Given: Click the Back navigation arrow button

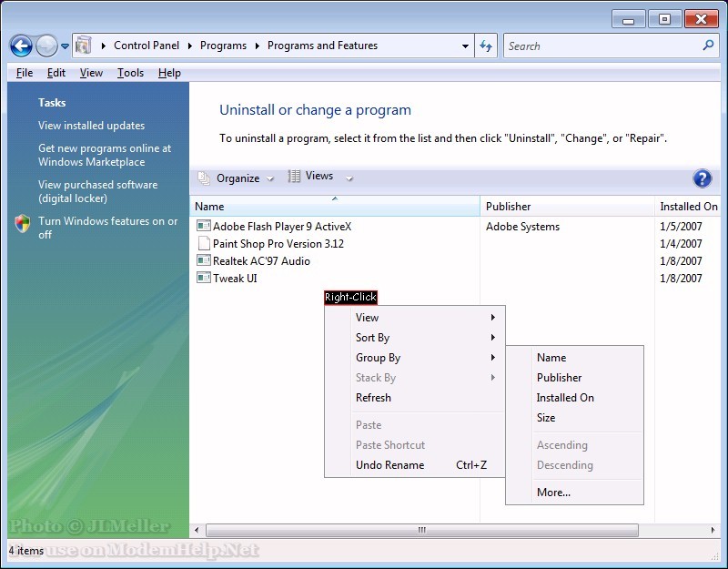Looking at the screenshot, I should tap(21, 46).
